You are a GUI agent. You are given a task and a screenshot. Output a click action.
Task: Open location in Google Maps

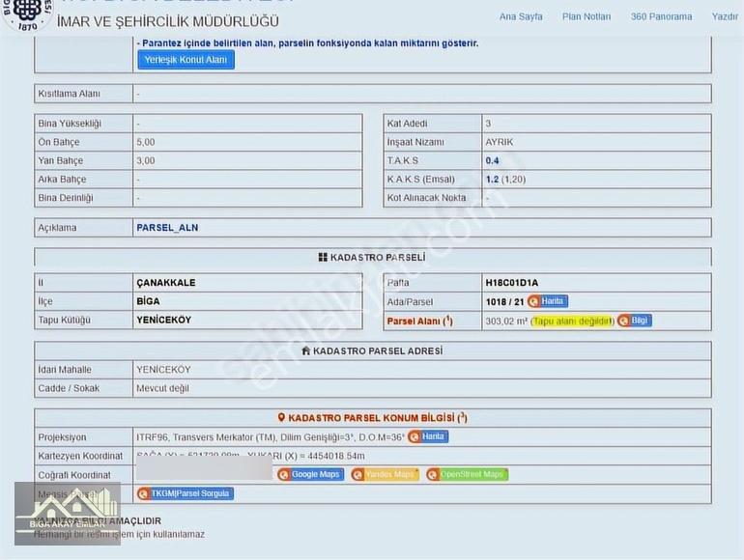point(311,474)
